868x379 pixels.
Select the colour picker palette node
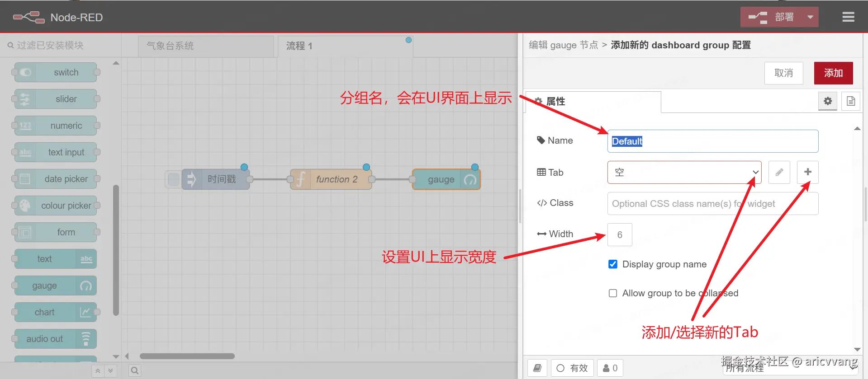click(x=56, y=206)
